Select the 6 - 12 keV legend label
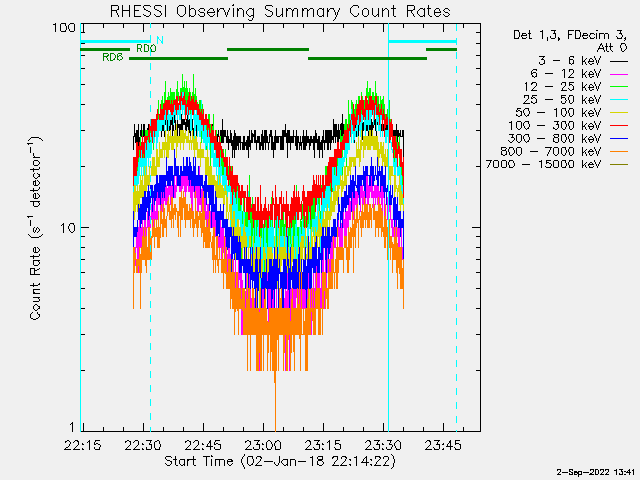 (566, 74)
